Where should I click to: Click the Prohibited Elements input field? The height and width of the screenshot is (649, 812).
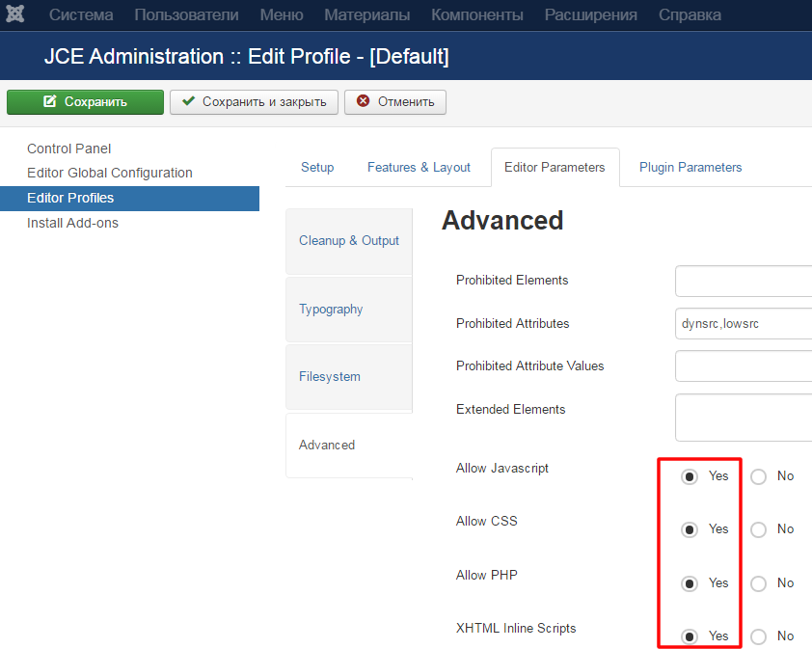[743, 282]
